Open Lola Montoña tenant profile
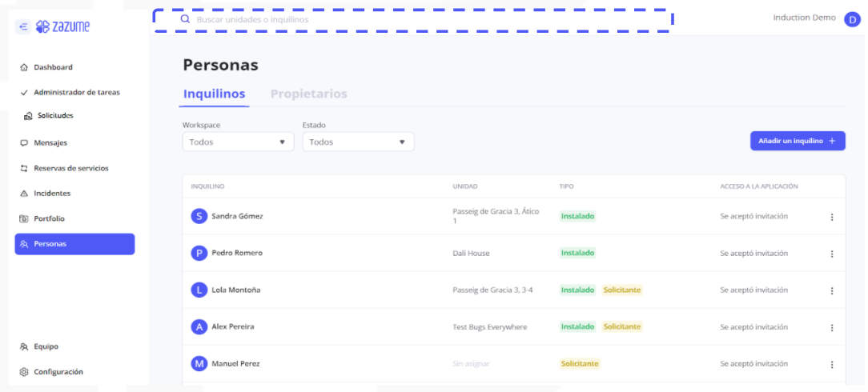Screen dimensions: 868x392 [x=235, y=290]
